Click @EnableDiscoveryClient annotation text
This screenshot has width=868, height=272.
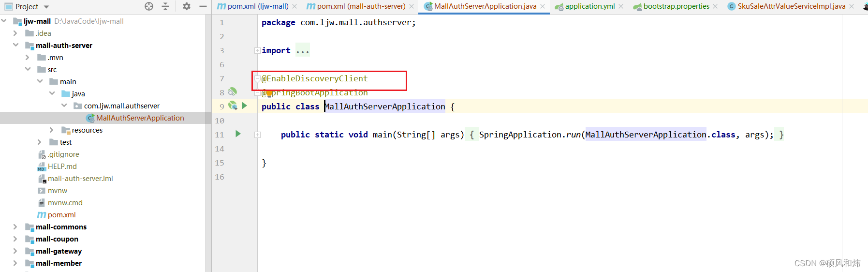(314, 78)
